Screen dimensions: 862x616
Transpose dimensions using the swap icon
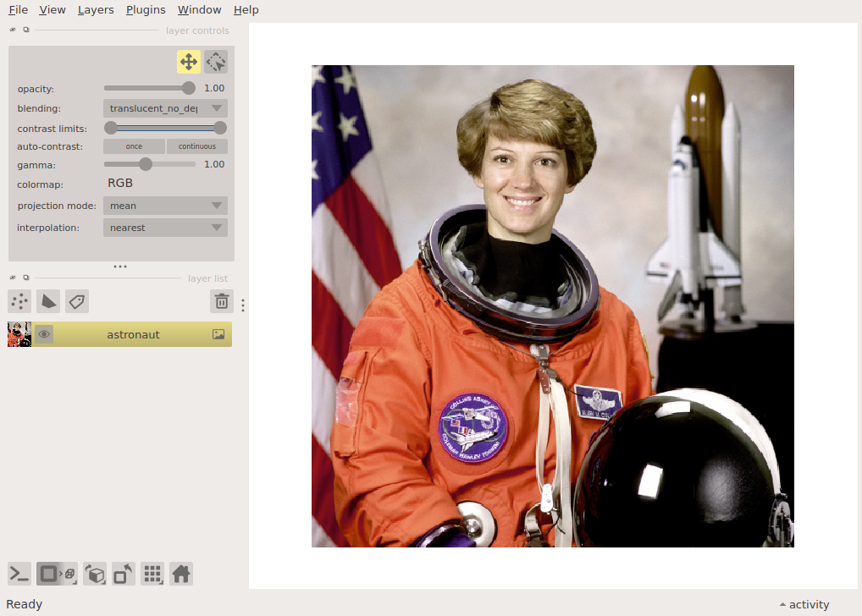(124, 574)
